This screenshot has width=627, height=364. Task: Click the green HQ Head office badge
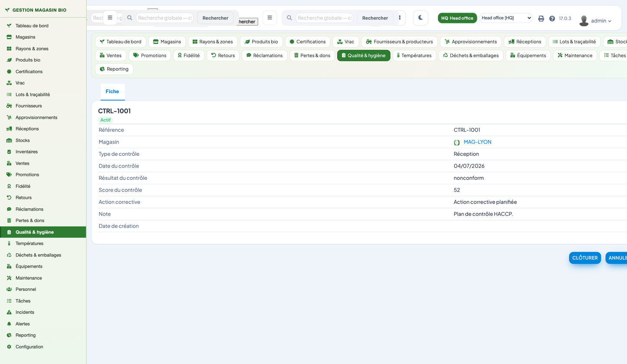pos(457,18)
